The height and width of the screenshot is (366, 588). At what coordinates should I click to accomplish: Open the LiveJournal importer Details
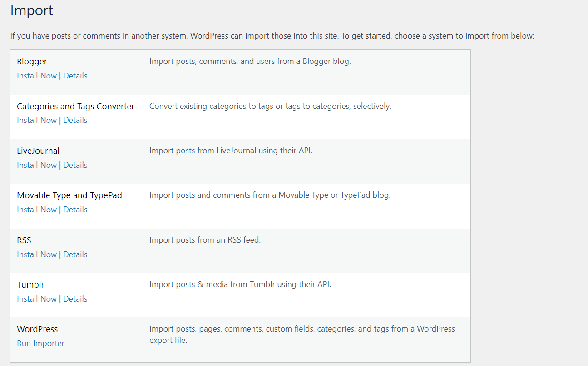click(x=75, y=165)
